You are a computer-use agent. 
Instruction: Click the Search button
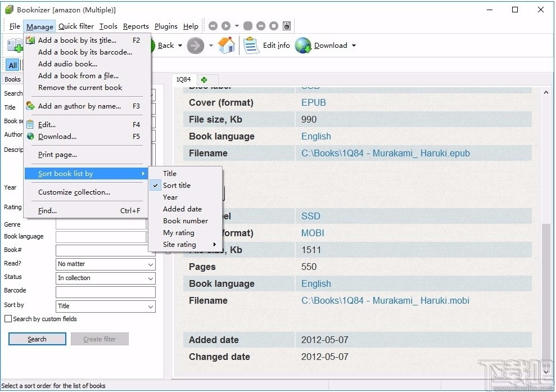pyautogui.click(x=37, y=339)
